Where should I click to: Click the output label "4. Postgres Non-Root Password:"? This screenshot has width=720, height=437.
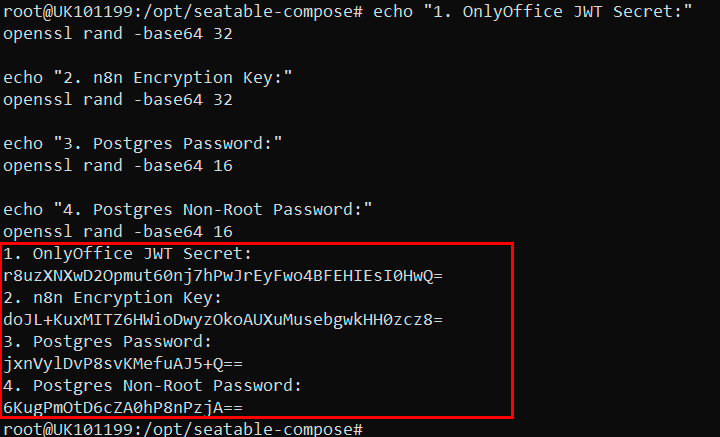tap(152, 386)
